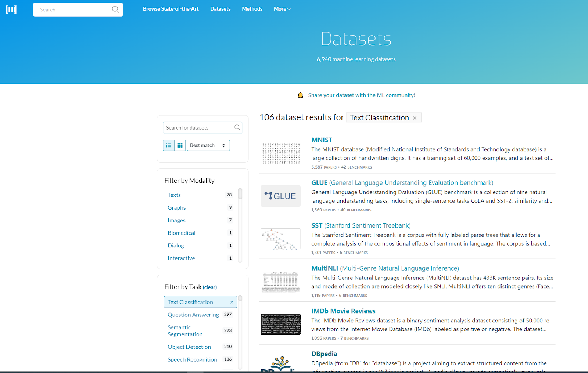The width and height of the screenshot is (588, 373).
Task: Expand the More menu in navbar
Action: (x=282, y=9)
